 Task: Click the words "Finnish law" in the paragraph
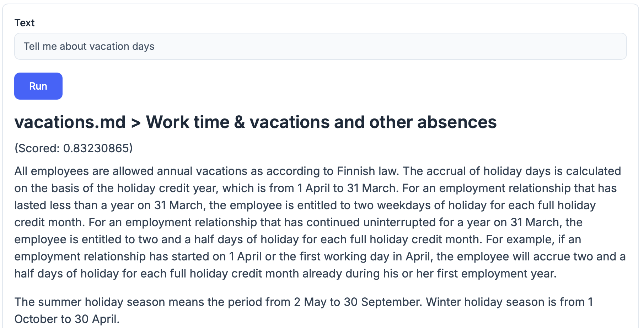coord(368,171)
